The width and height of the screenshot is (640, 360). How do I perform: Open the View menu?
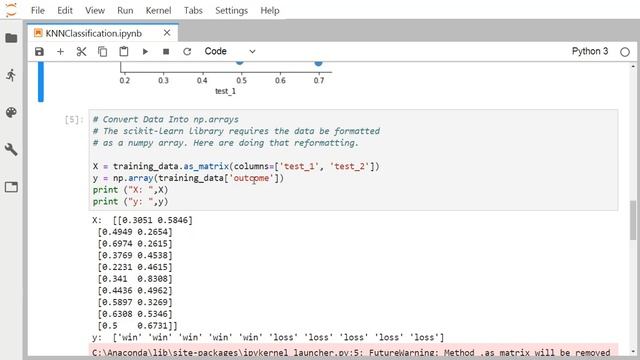pyautogui.click(x=95, y=10)
